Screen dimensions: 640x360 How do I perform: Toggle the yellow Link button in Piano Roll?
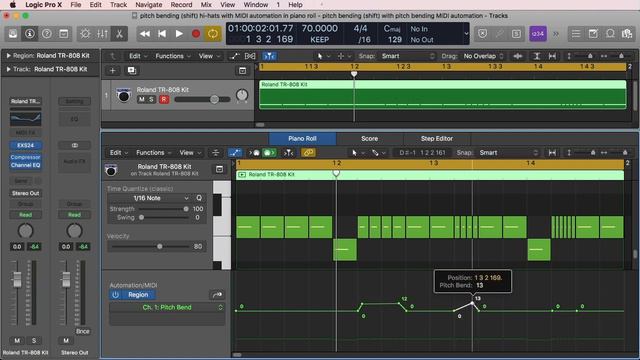point(308,153)
